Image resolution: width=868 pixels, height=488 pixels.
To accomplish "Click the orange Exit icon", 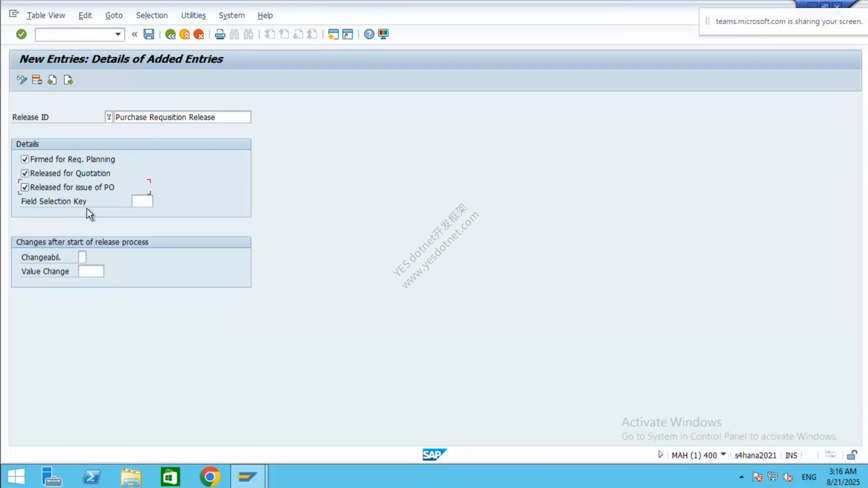I will click(184, 34).
